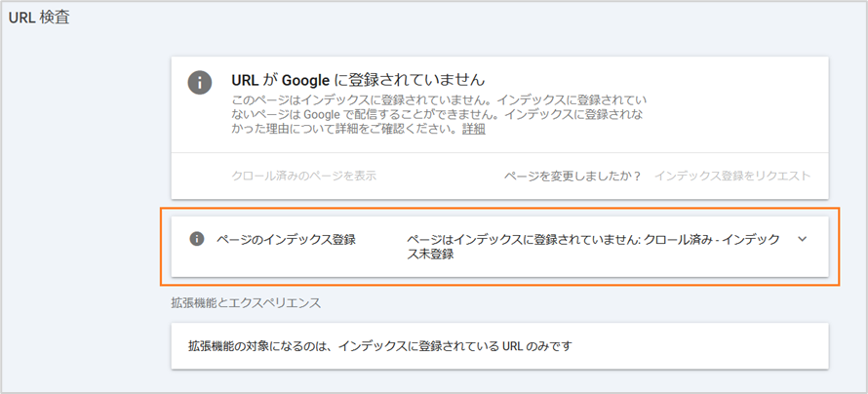Click the URL が Google に登録されていません title
Image resolution: width=868 pixels, height=394 pixels.
point(358,80)
